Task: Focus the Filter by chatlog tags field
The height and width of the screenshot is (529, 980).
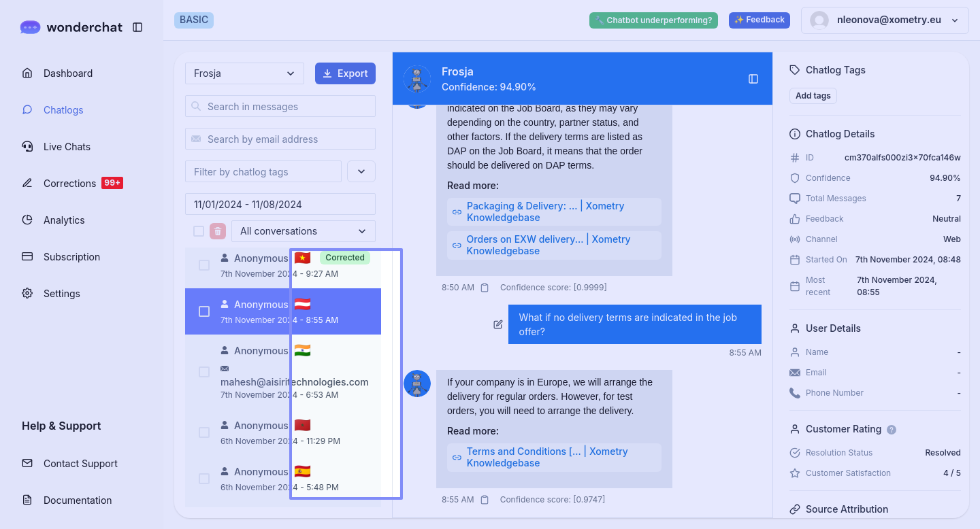Action: point(263,171)
